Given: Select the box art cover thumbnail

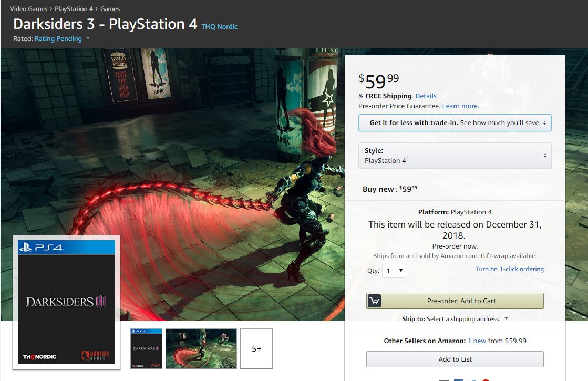Looking at the screenshot, I should coord(146,348).
